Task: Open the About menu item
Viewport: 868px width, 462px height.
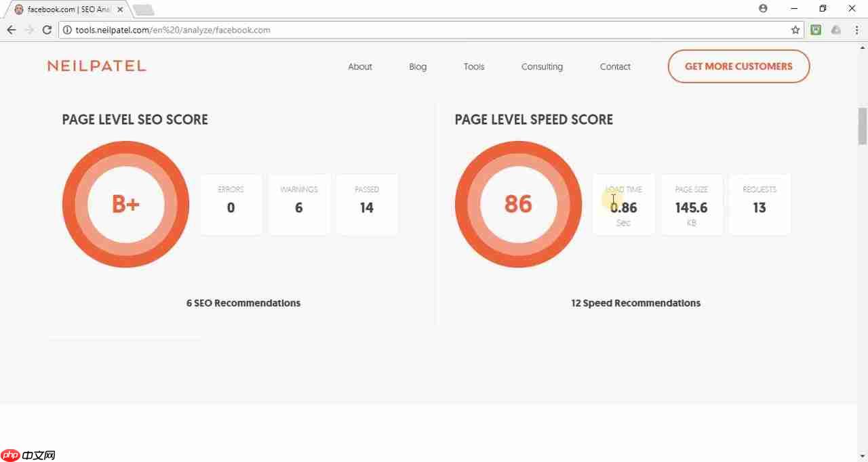Action: click(x=360, y=66)
